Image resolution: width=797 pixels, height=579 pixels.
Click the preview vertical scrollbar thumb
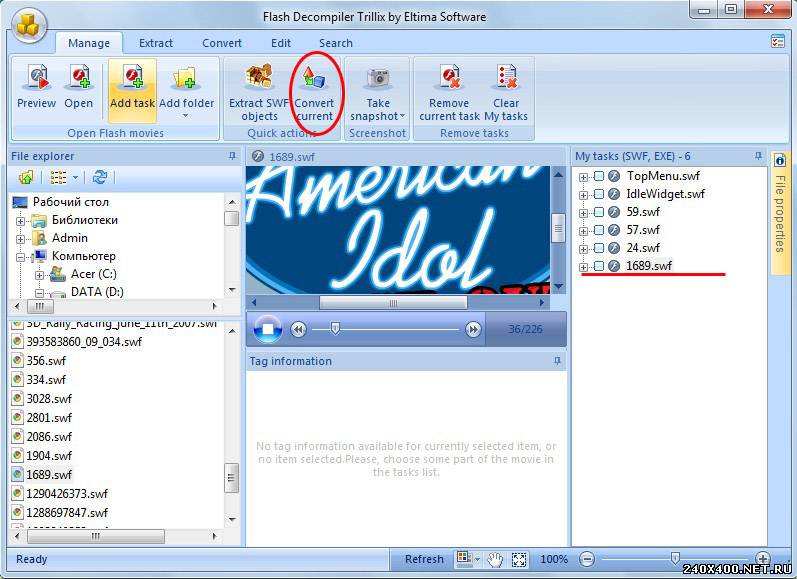click(x=558, y=228)
